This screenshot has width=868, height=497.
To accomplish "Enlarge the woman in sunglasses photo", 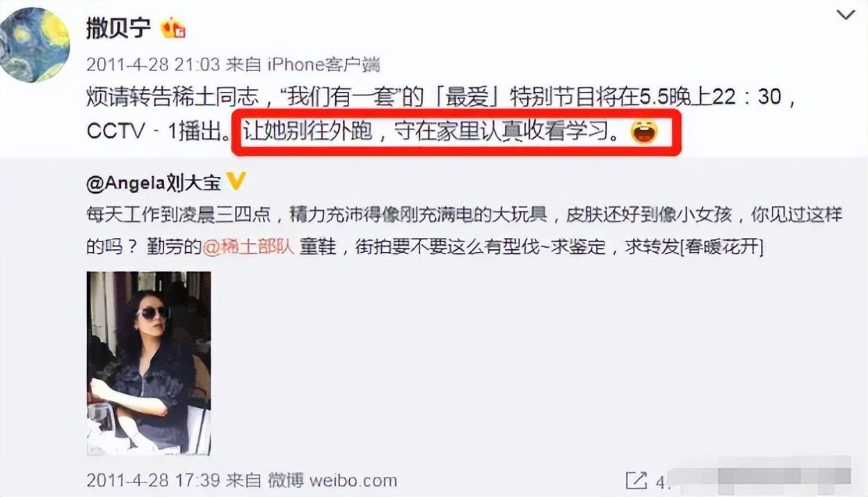I will coord(149,363).
